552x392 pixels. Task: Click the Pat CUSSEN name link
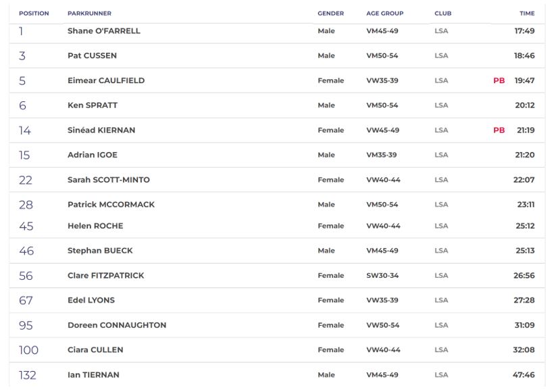point(92,56)
